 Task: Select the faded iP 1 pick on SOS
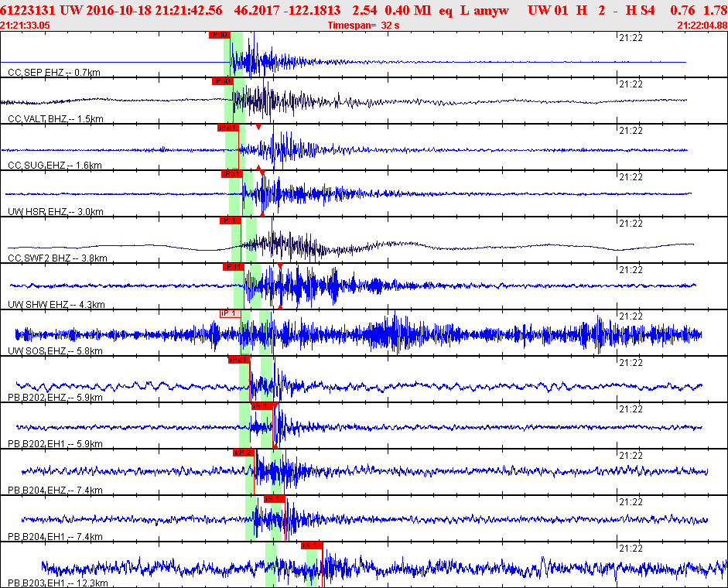230,313
